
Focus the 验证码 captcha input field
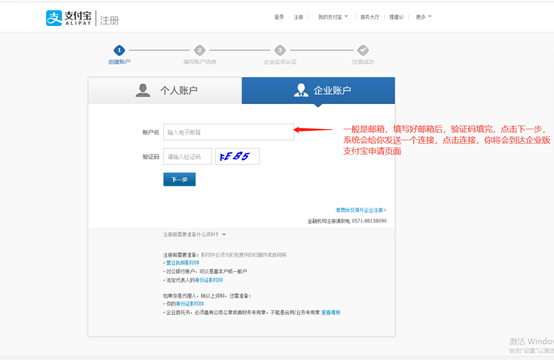point(187,157)
